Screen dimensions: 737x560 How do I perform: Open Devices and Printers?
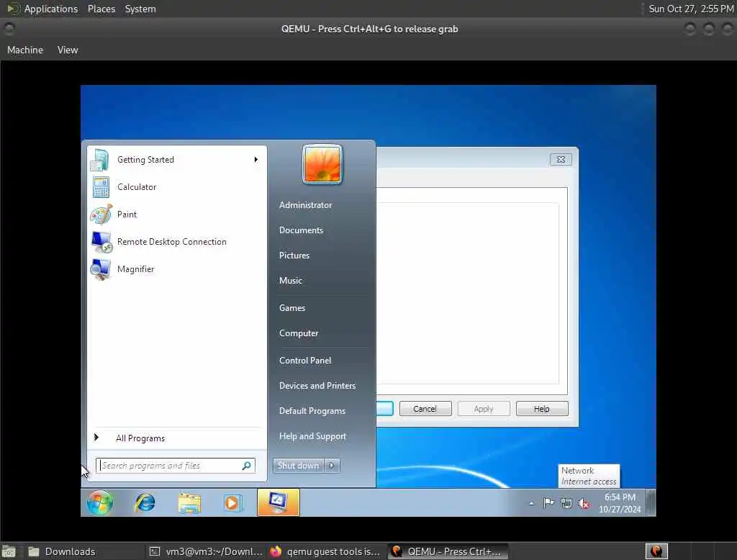[x=317, y=386]
